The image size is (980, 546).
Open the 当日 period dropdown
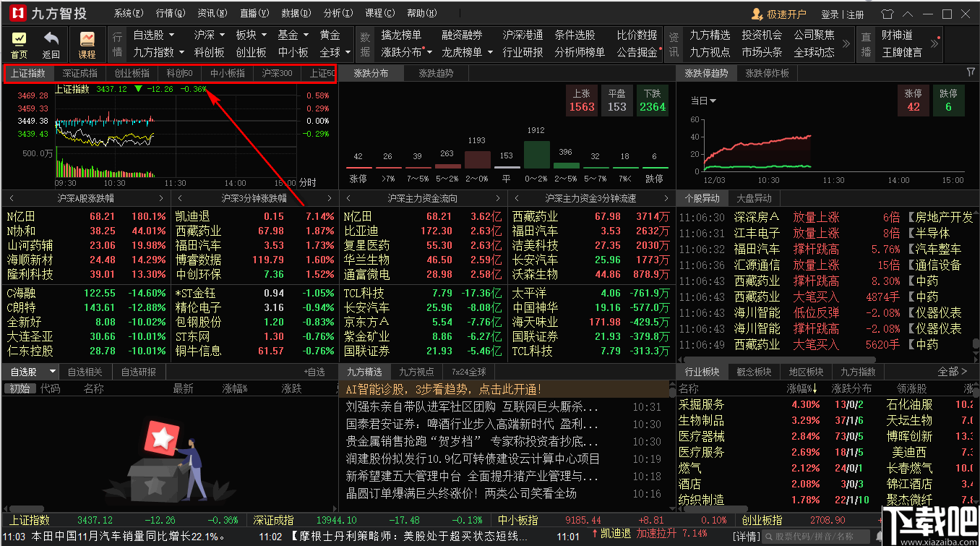[703, 101]
